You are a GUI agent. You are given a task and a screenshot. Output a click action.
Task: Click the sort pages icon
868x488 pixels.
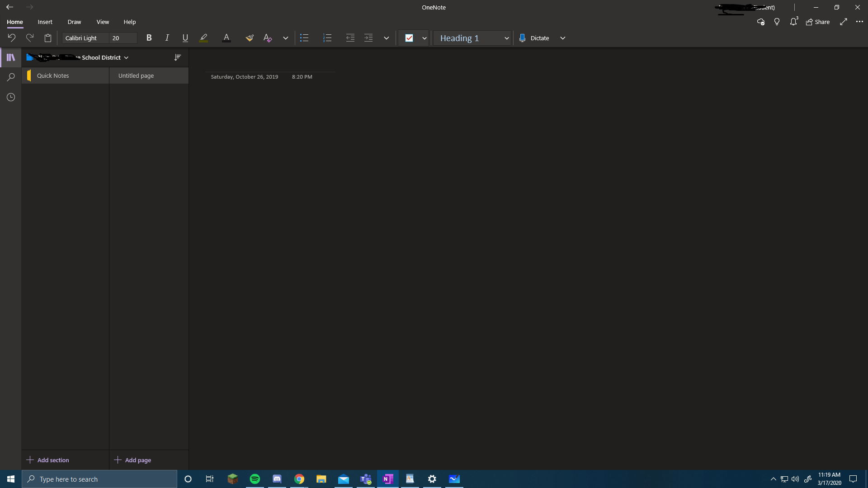click(x=178, y=57)
